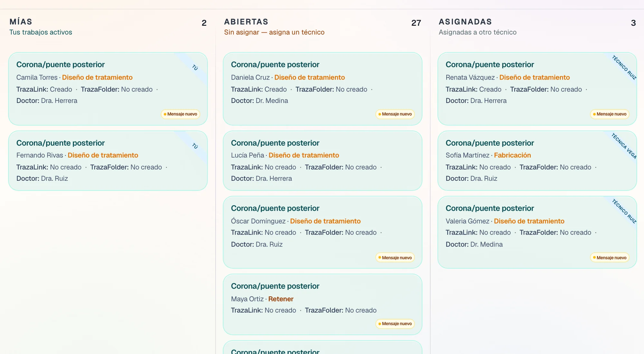The width and height of the screenshot is (644, 354).
Task: Open Fernando Rivas job card
Action: click(108, 160)
